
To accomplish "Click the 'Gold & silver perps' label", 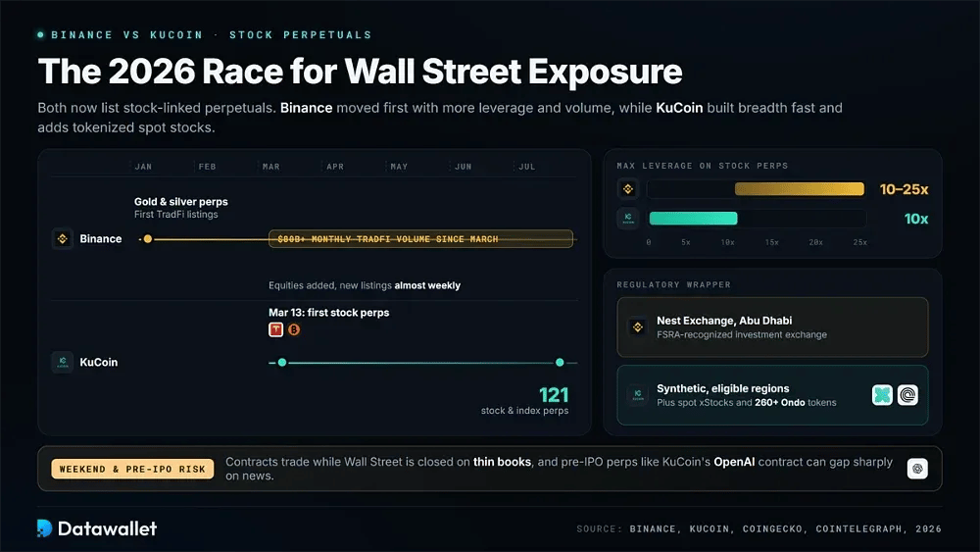I will point(180,202).
